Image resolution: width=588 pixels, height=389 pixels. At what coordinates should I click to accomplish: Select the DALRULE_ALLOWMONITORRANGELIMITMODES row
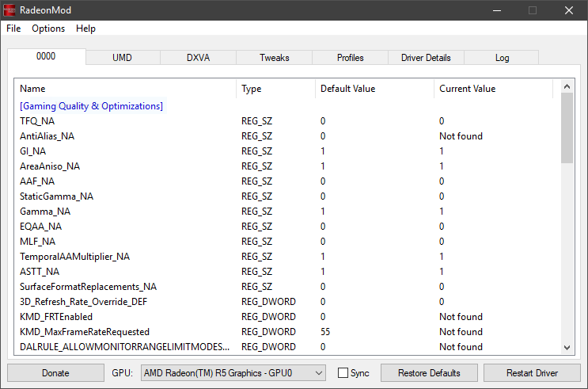click(x=287, y=346)
